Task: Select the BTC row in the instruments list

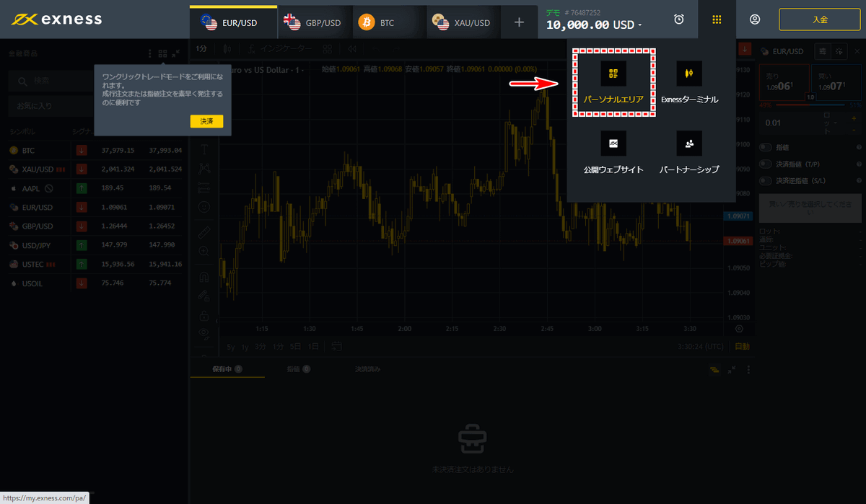Action: coord(94,151)
